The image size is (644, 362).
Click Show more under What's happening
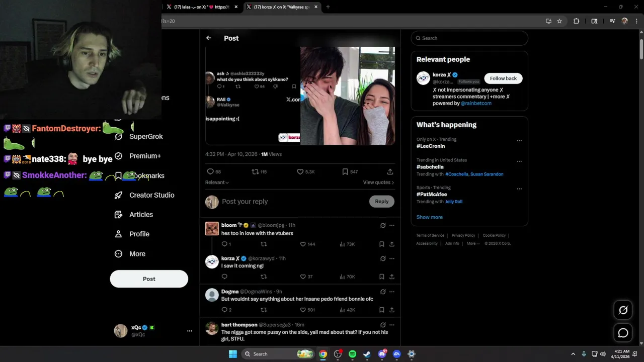coord(430,217)
